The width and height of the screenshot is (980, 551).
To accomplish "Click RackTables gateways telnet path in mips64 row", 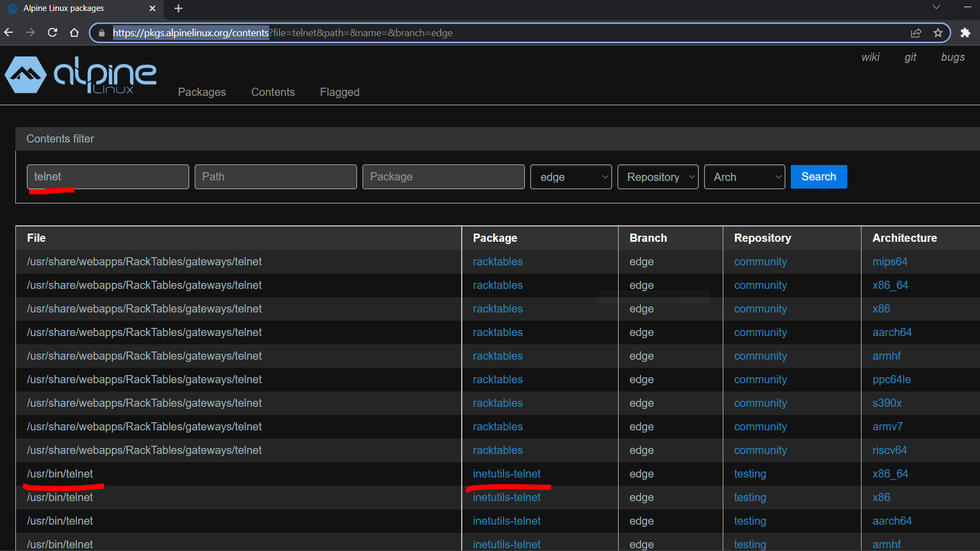I will point(144,262).
